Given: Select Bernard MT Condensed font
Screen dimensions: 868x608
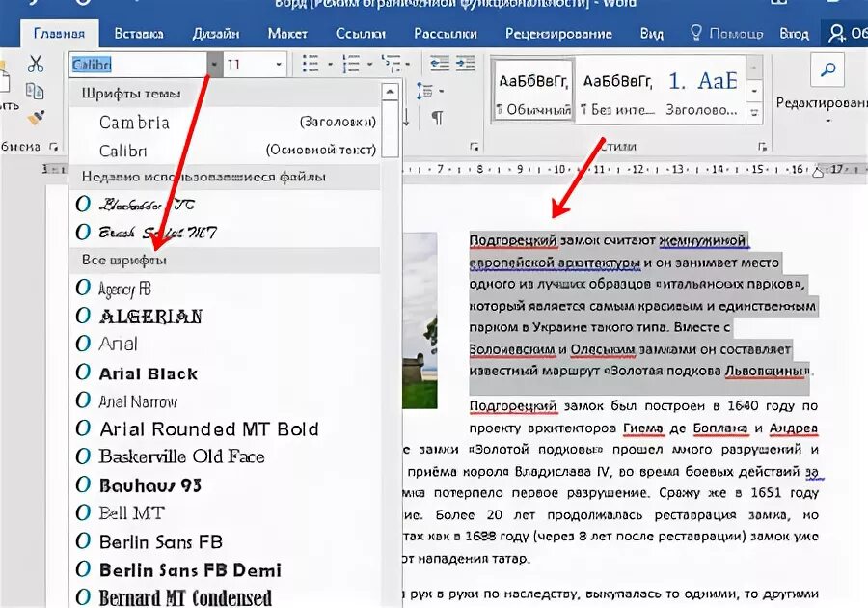Looking at the screenshot, I should (226, 597).
